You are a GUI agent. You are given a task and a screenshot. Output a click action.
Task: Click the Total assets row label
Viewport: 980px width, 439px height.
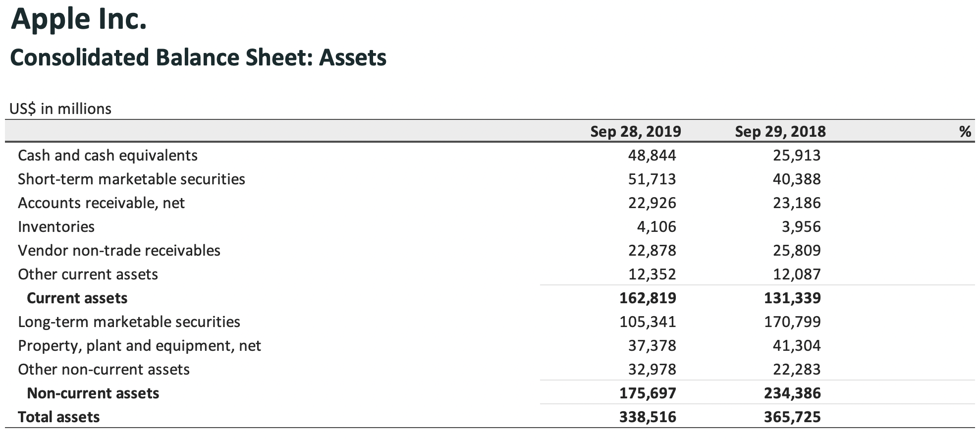point(58,417)
